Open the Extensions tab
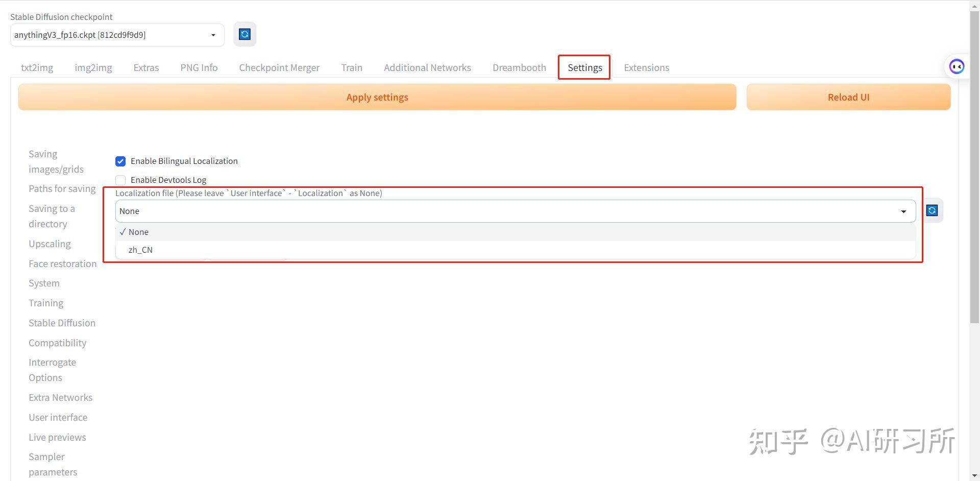Viewport: 980px width, 481px height. (646, 67)
